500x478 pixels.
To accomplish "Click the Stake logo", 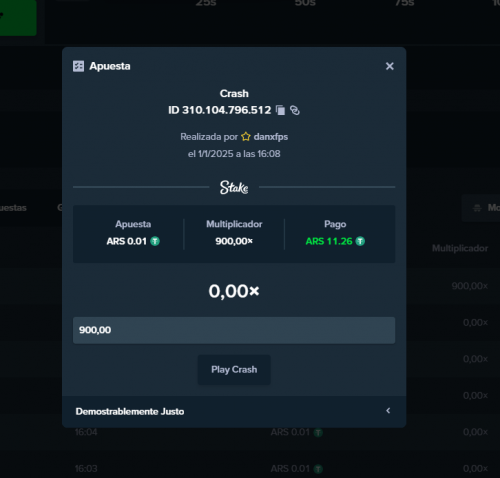I will coord(234,187).
